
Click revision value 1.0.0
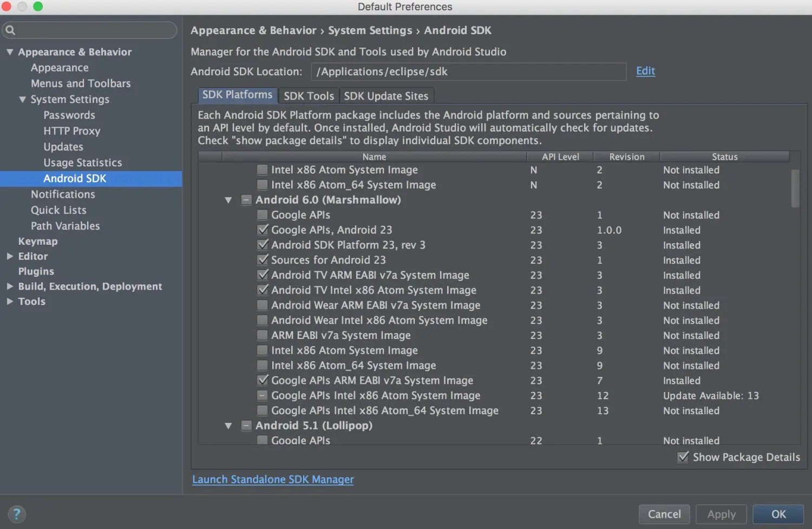click(609, 230)
